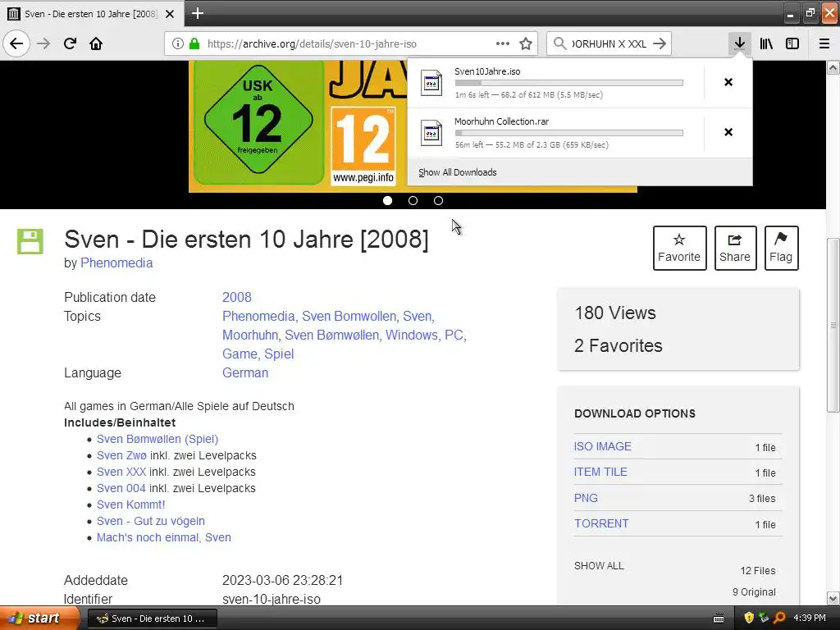Click the search box text field

[x=609, y=44]
